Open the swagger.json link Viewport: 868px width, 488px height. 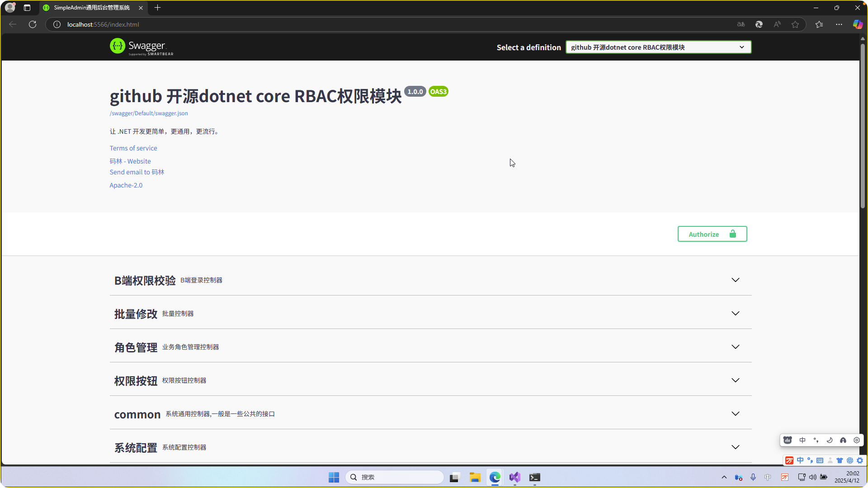(x=149, y=113)
